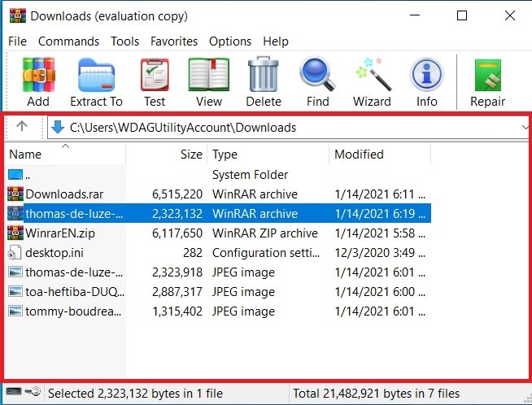Select the desktop.ini file name
532x405 pixels.
[x=55, y=253]
